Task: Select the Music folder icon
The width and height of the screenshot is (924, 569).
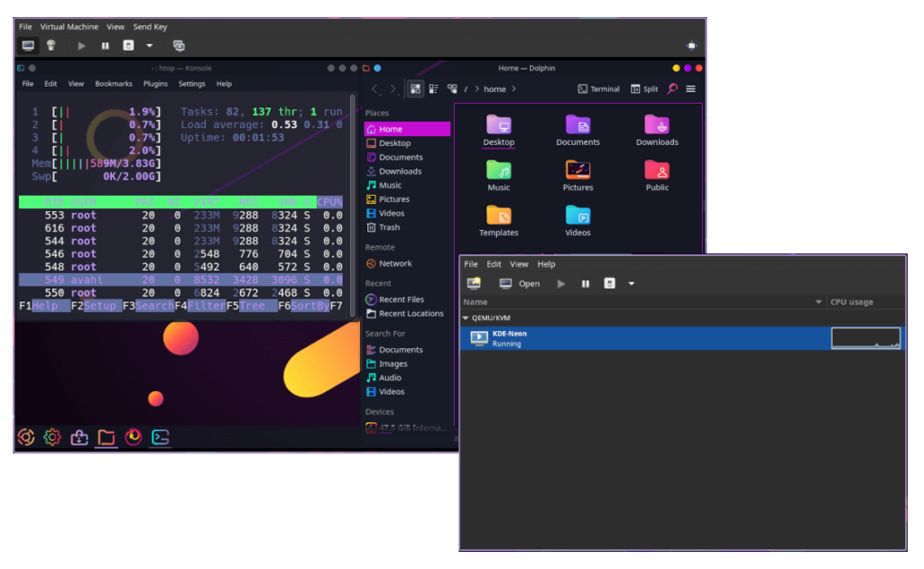Action: tap(498, 176)
